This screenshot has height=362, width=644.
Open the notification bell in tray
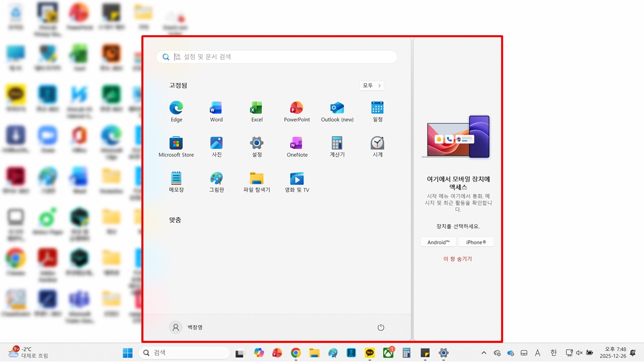point(633,353)
